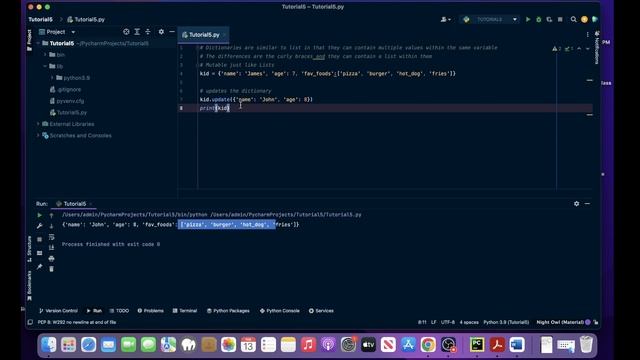
Task: Click the up arrow in the Run panel toolbar
Action: (51, 215)
